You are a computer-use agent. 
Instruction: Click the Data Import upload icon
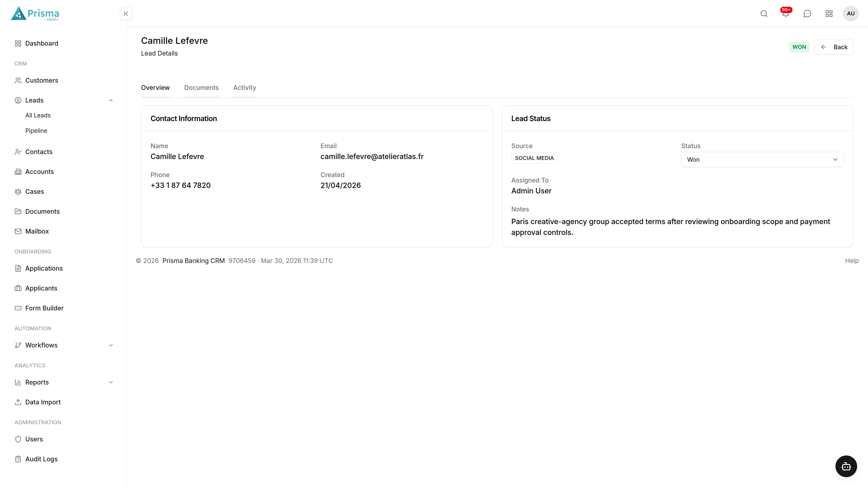(x=18, y=402)
